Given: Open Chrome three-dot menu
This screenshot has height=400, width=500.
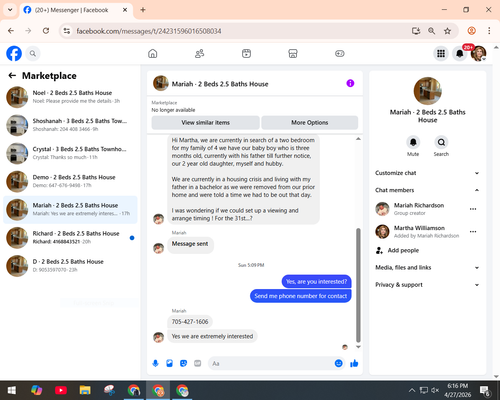Looking at the screenshot, I should tap(489, 31).
